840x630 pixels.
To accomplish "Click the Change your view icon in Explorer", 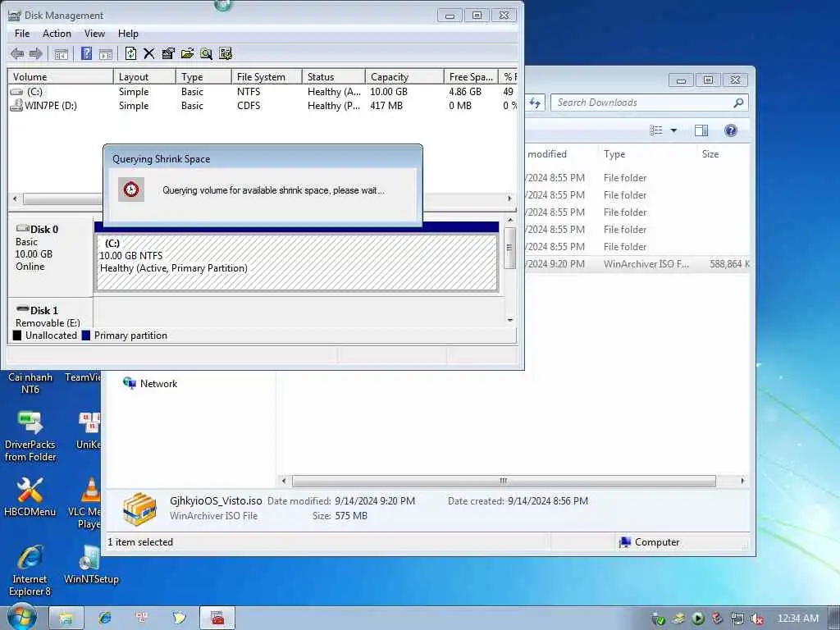I will 655,130.
